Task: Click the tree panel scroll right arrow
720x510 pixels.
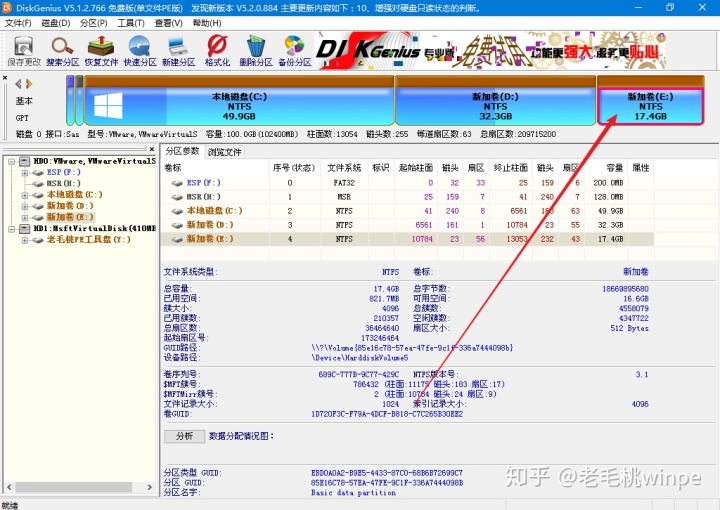Action: point(149,487)
